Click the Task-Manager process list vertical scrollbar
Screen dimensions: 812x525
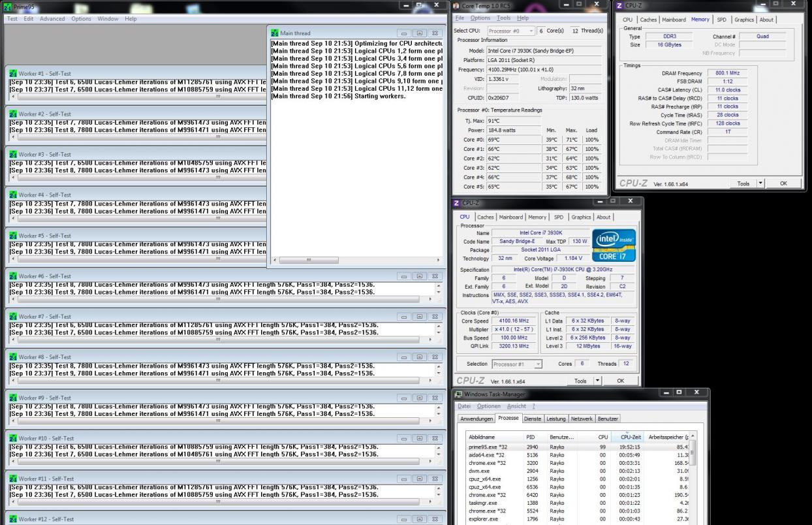[x=693, y=477]
